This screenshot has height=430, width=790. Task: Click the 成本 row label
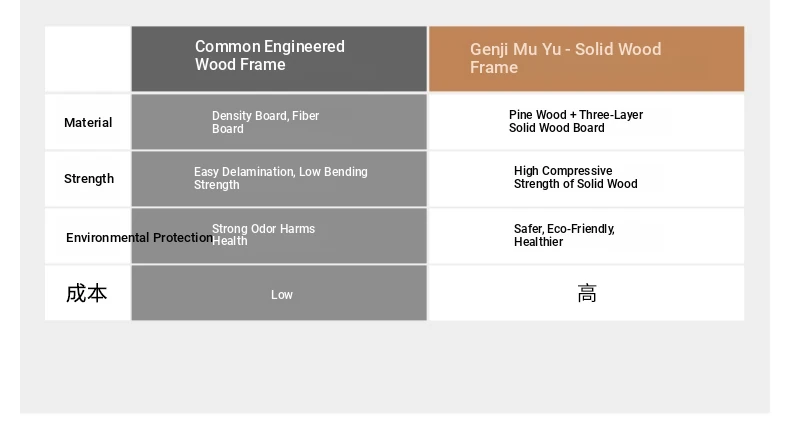[x=86, y=293]
